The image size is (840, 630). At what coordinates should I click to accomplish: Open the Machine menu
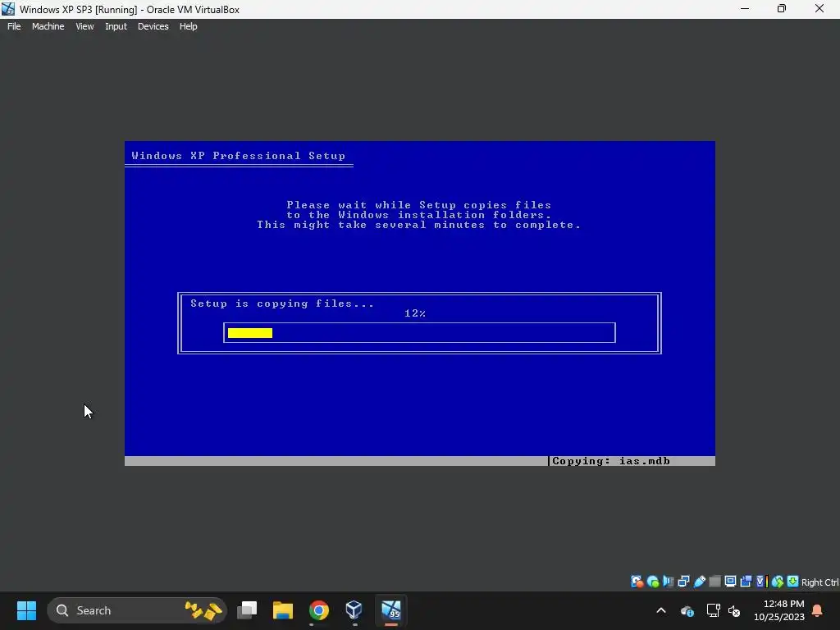coord(48,26)
